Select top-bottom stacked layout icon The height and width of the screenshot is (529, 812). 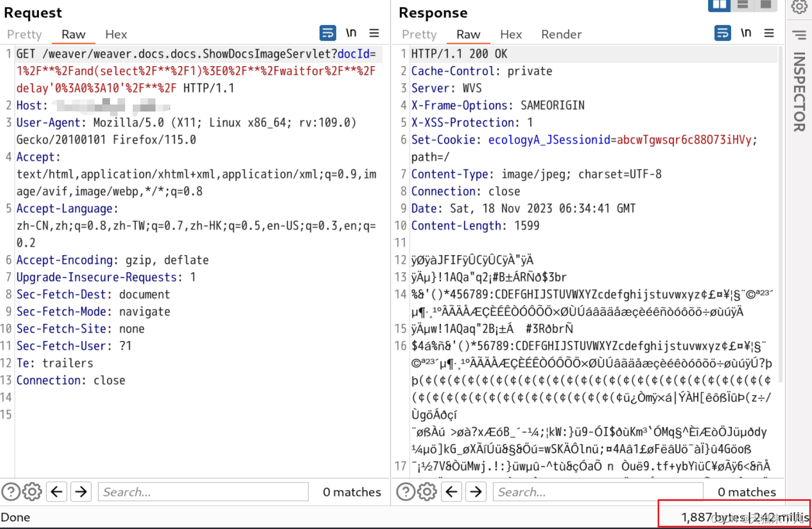click(743, 5)
